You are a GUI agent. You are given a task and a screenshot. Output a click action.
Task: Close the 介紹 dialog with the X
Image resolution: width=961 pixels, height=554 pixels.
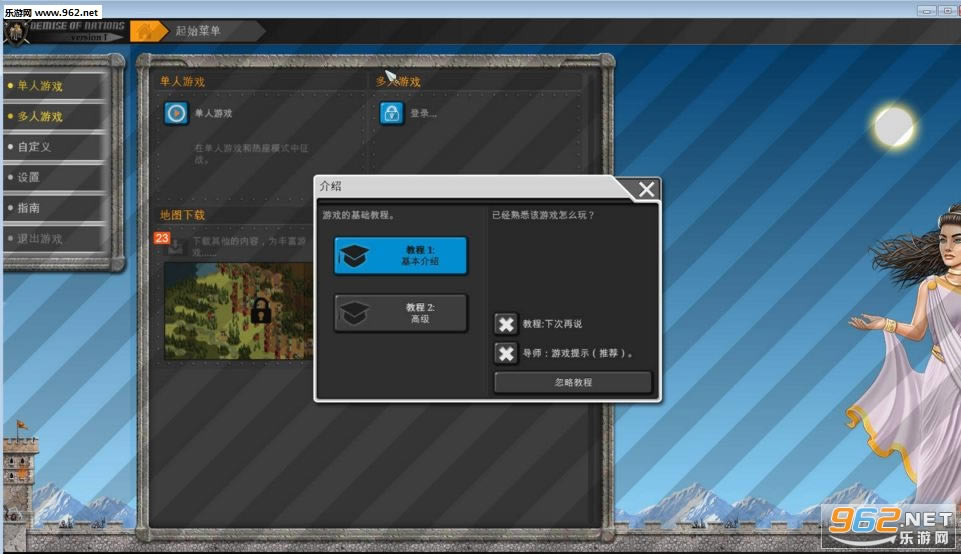646,189
